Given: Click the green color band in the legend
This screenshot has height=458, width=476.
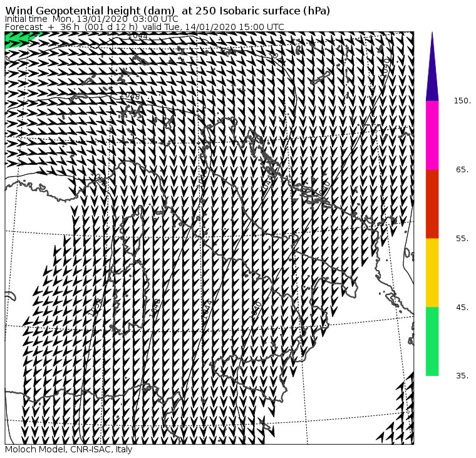Looking at the screenshot, I should [x=432, y=341].
